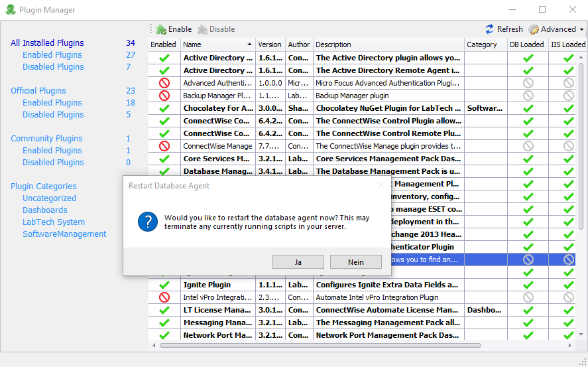Click the Disable puzzle-piece icon

click(x=202, y=29)
